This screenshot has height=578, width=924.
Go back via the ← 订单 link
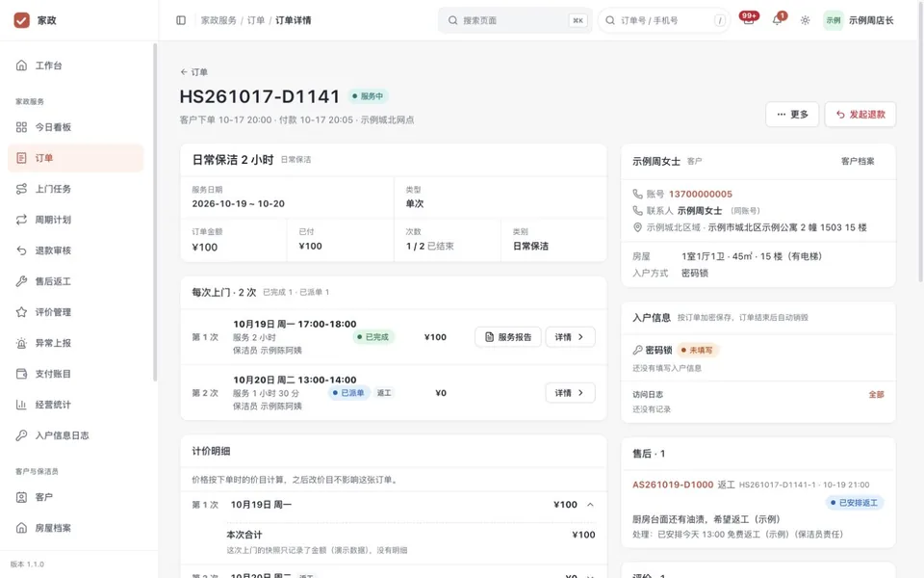[193, 72]
